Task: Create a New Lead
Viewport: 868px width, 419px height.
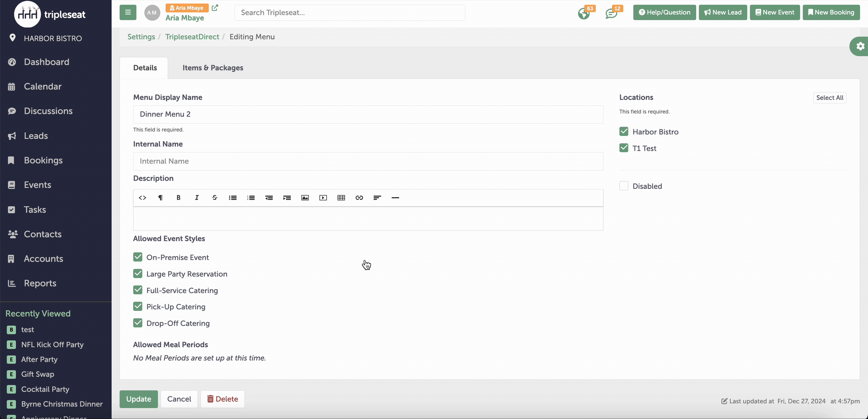Action: click(x=723, y=12)
